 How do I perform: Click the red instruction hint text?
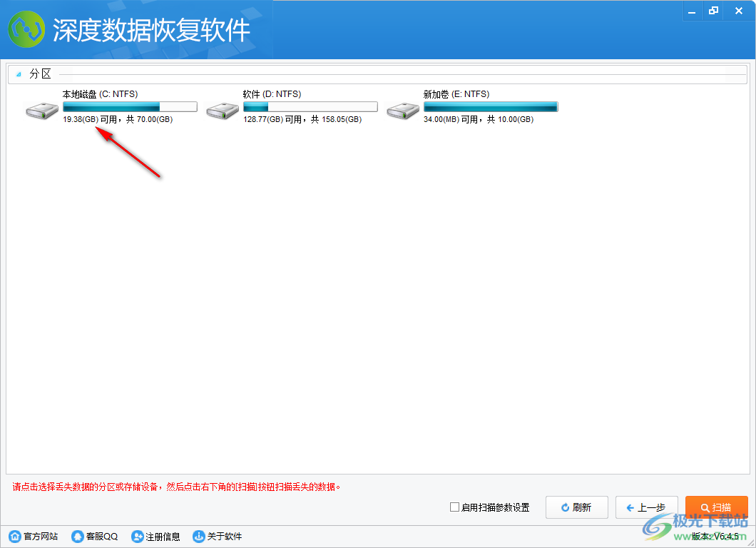177,487
